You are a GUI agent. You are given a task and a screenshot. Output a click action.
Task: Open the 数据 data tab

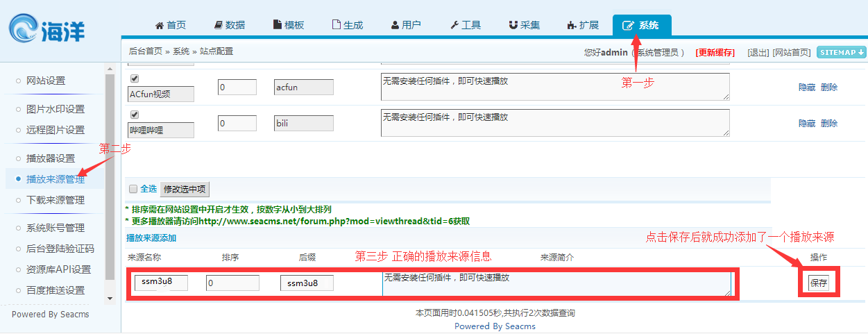pos(229,25)
